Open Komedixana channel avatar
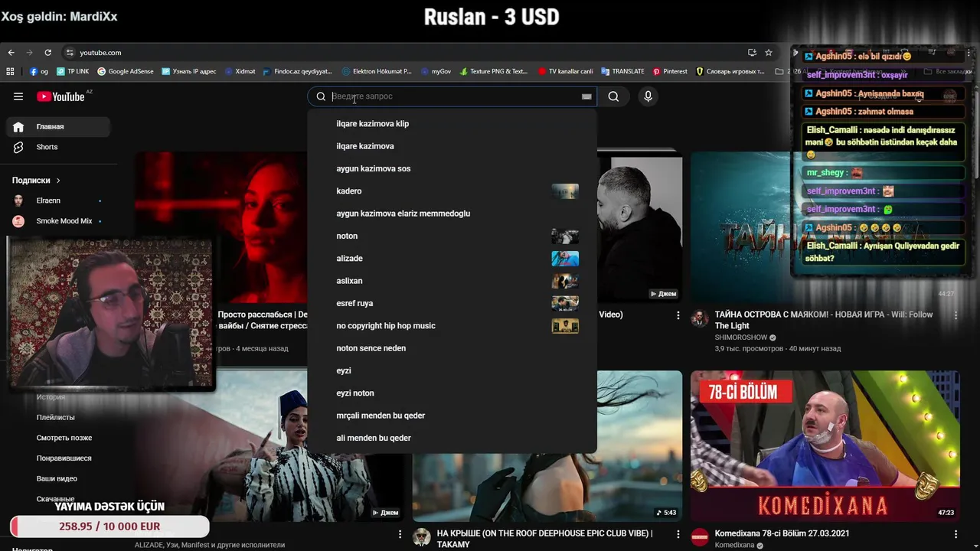 [700, 537]
